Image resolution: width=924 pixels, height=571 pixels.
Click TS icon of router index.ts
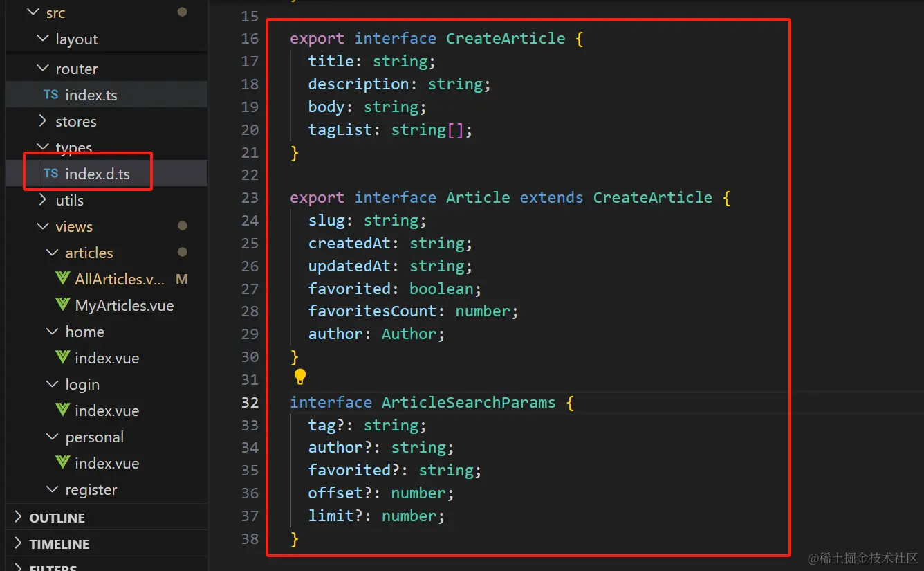(x=51, y=95)
